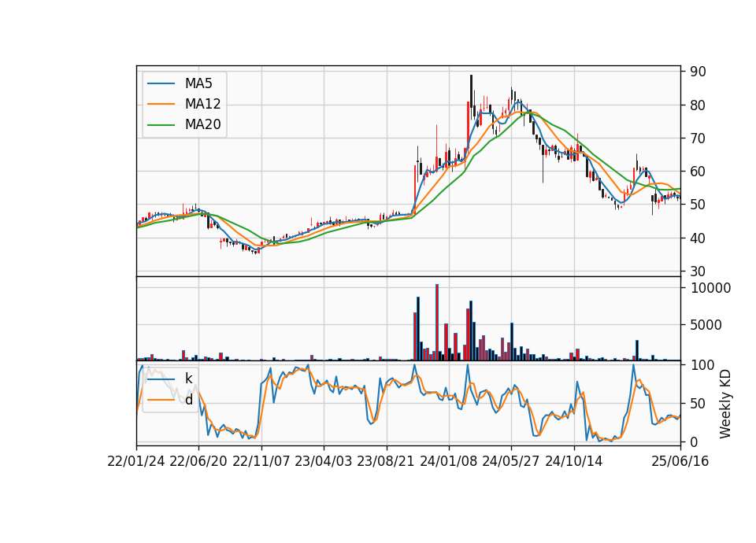This screenshot has height=543, width=756.
Task: Click the 5000 volume axis label
Action: [x=706, y=325]
